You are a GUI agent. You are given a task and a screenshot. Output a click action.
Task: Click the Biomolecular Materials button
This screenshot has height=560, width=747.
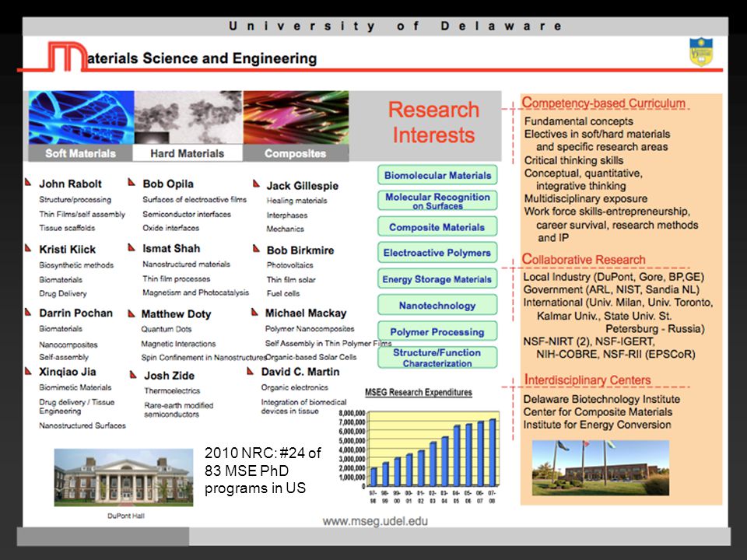tap(437, 175)
